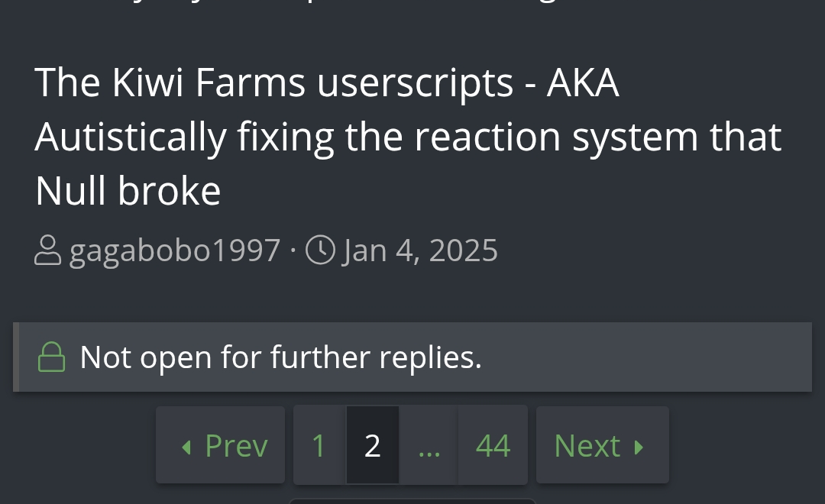The image size is (825, 504).
Task: Click the partially visible box below pagination
Action: click(x=412, y=501)
